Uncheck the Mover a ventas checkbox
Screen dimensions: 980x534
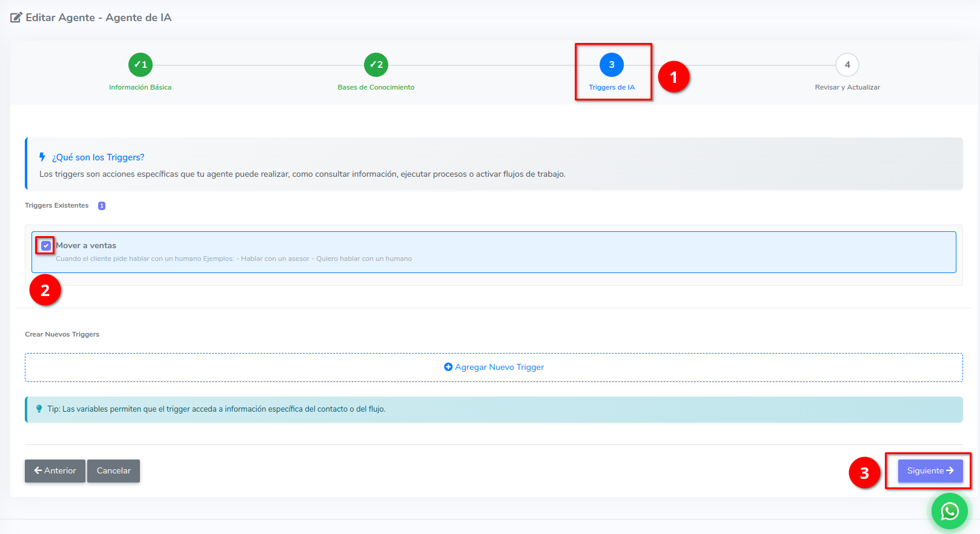pos(46,246)
